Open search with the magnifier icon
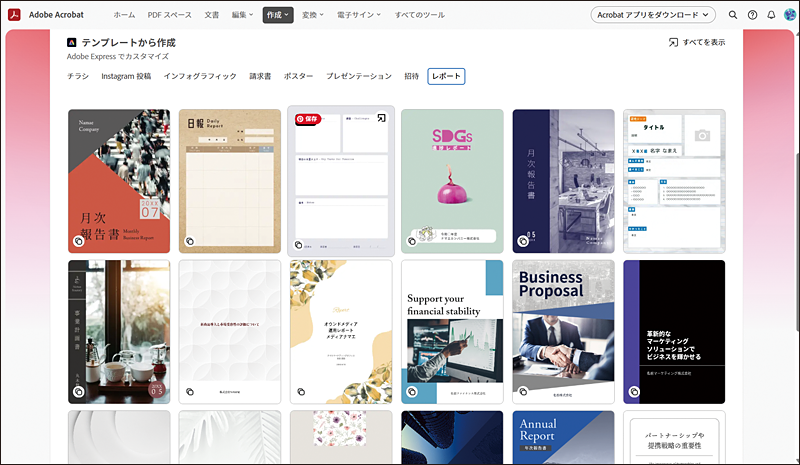The image size is (800, 465). pos(733,15)
